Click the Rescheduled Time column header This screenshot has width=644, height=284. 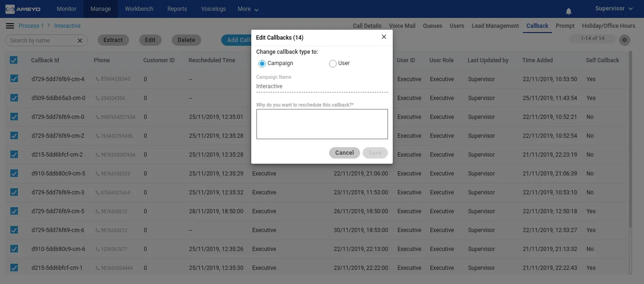click(x=212, y=60)
